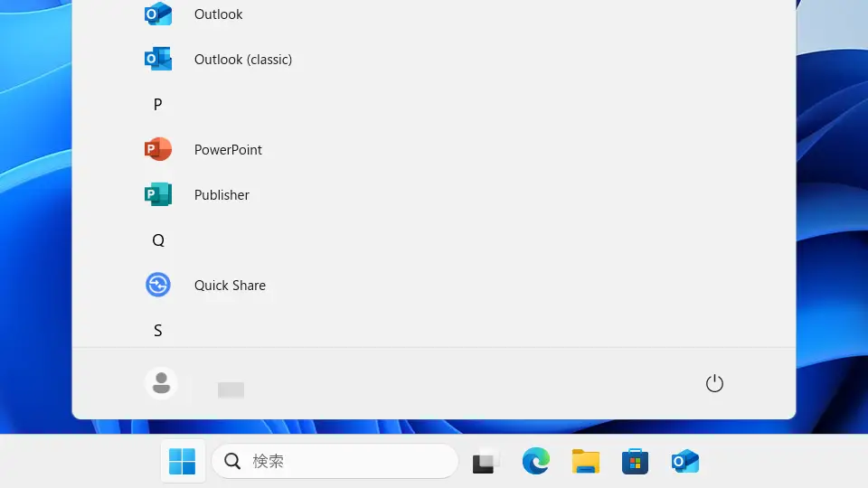Select the "PowerPoint" label text
868x488 pixels.
[228, 149]
